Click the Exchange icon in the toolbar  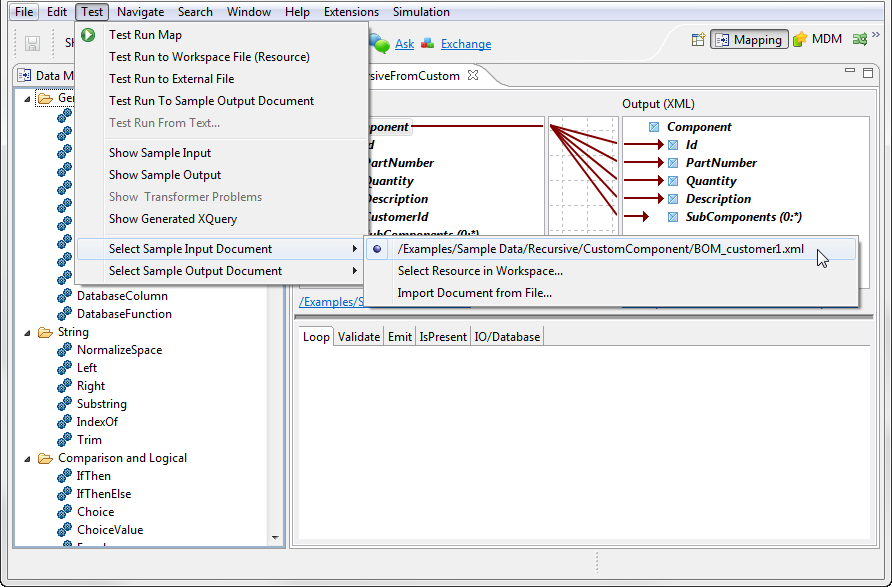428,44
